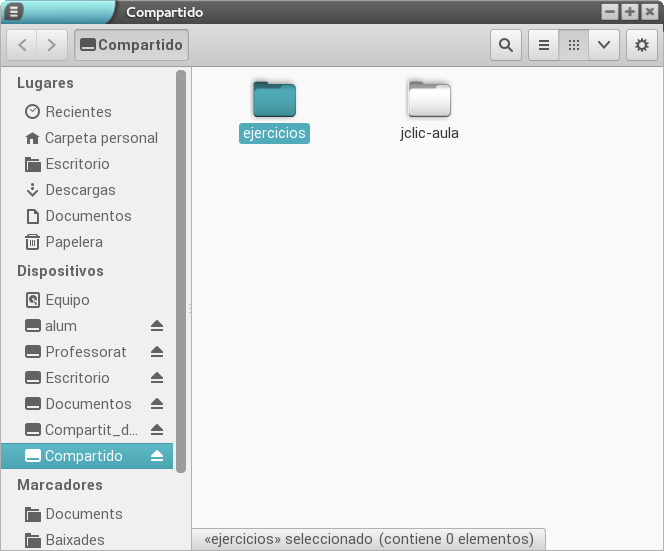The height and width of the screenshot is (551, 664).
Task: Navigate forward with the right arrow
Action: [x=52, y=45]
